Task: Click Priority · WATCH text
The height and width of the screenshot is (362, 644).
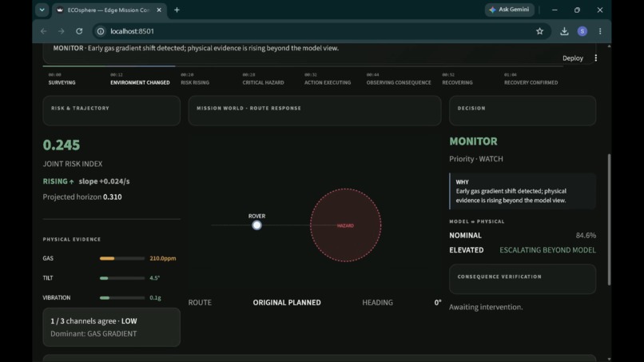Action: (x=476, y=159)
